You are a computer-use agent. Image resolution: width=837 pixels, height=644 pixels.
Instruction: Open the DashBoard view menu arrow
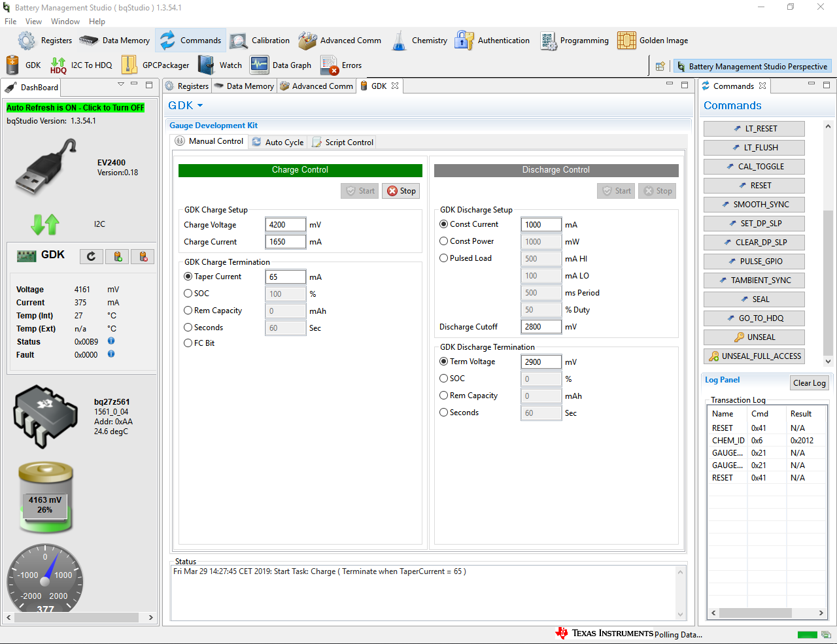(x=121, y=84)
